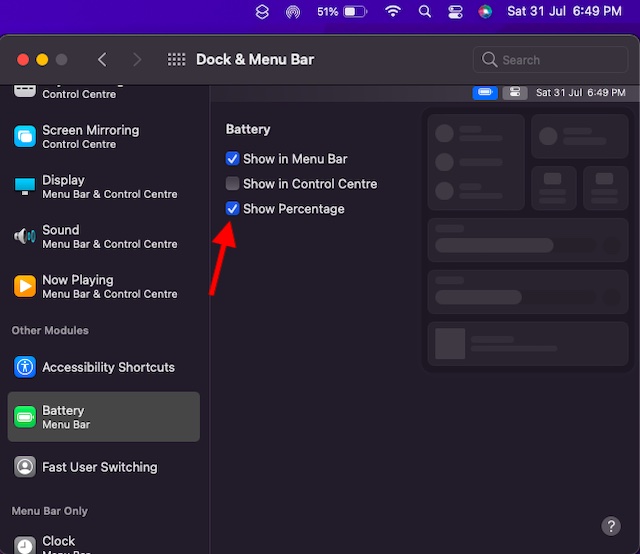Click the Screen Mirroring sidebar icon
640x554 pixels.
tap(25, 136)
